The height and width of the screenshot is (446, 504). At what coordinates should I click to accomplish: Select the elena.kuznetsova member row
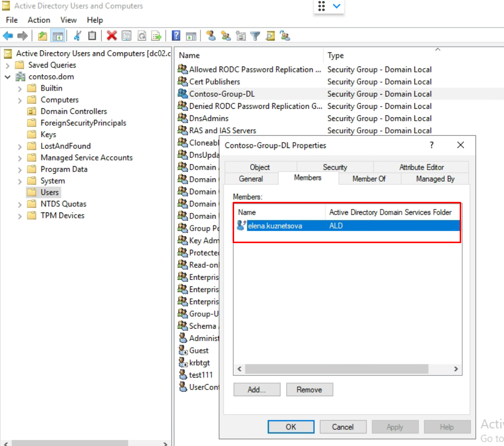[347, 226]
